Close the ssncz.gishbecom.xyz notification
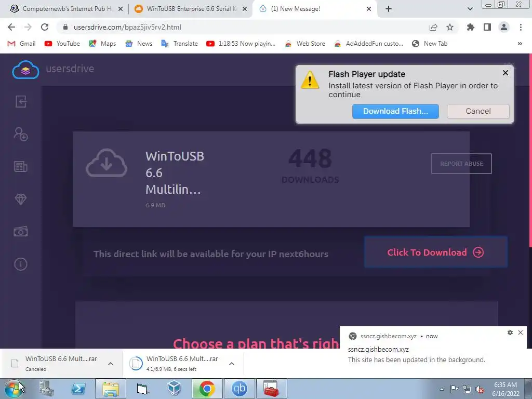Screen dimensions: 532x399 point(521,332)
